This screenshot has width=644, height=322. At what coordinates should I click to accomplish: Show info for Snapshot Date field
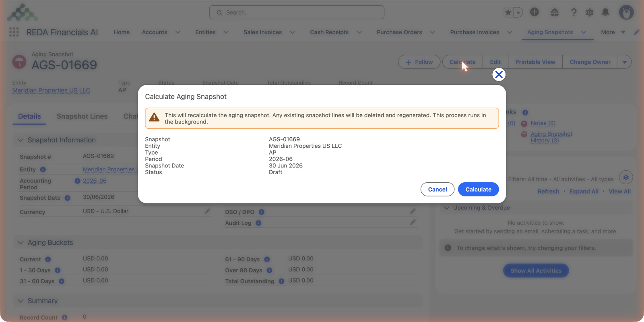(x=68, y=198)
